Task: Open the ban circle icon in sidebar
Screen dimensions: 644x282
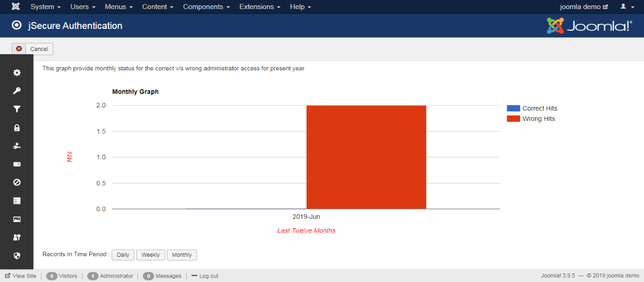Action: tap(17, 183)
